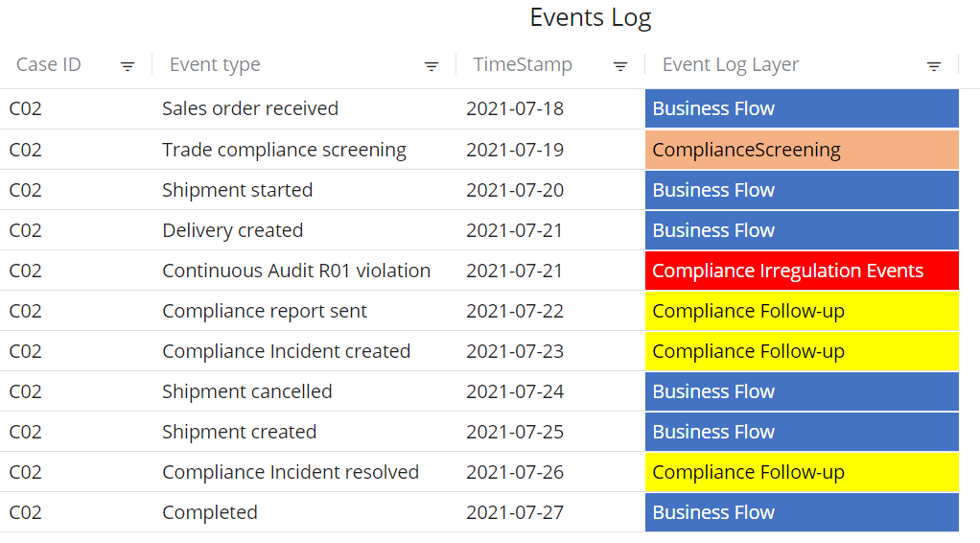
Task: Sort by the TimeStamp column header
Action: pyautogui.click(x=523, y=65)
